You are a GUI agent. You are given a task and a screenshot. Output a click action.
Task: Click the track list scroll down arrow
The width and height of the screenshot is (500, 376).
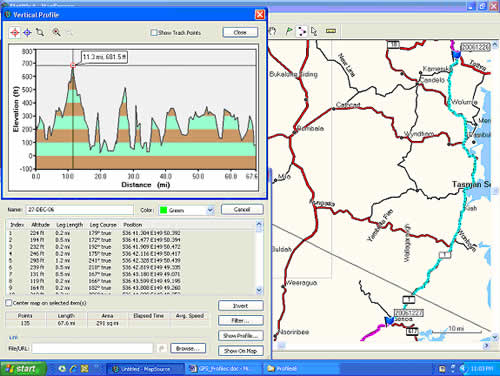(259, 290)
